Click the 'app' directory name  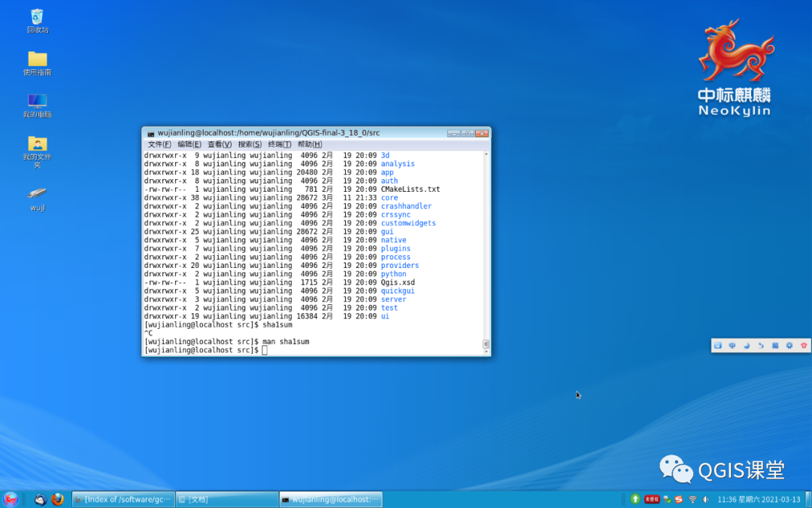(x=387, y=172)
